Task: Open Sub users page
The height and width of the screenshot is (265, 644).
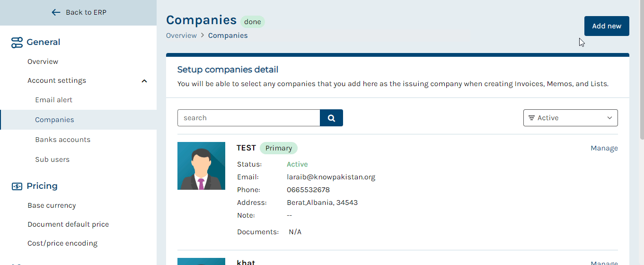Action: [52, 159]
